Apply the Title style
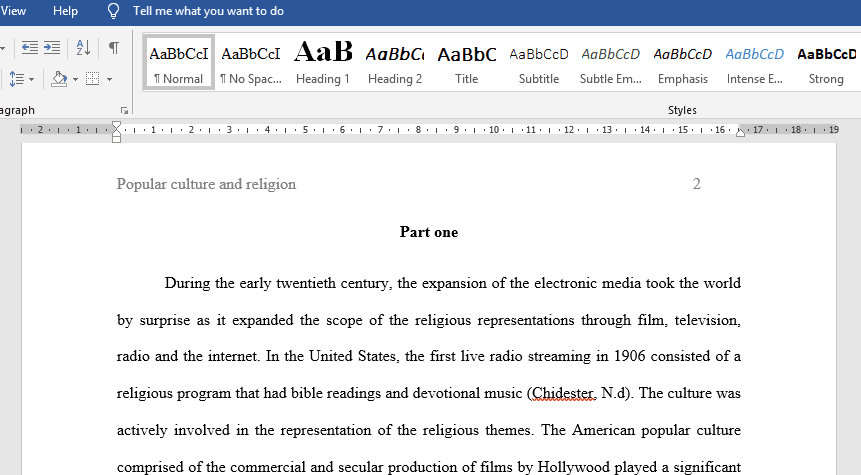This screenshot has height=475, width=861. coord(467,63)
